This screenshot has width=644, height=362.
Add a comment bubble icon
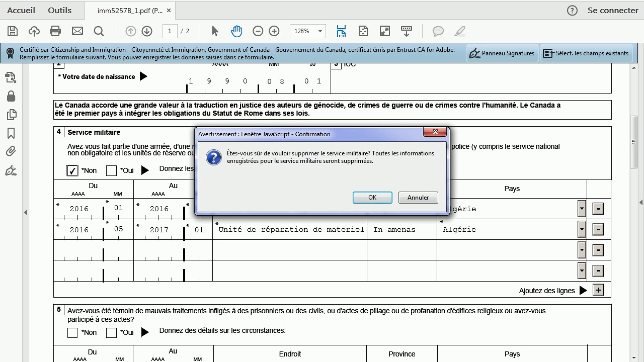point(438,31)
